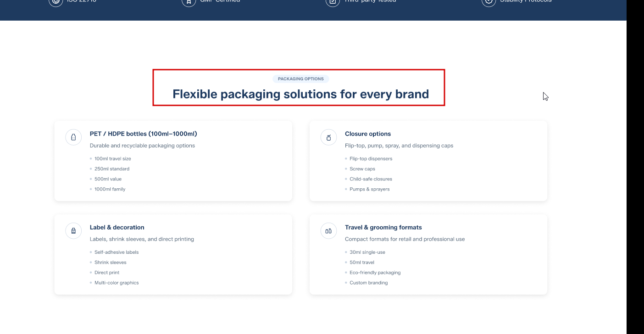
Task: Open the PET / HDPE bottles card title
Action: [143, 134]
